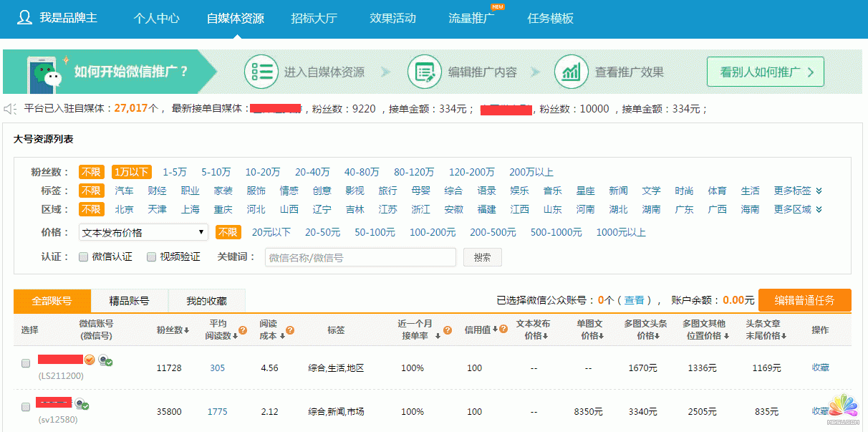Switch to the 精品账号 tab
Image resolution: width=868 pixels, height=432 pixels.
(x=130, y=300)
